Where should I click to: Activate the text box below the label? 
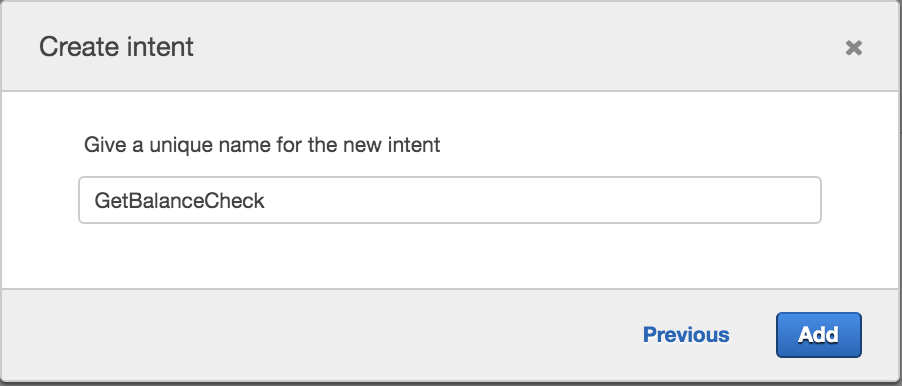click(450, 200)
